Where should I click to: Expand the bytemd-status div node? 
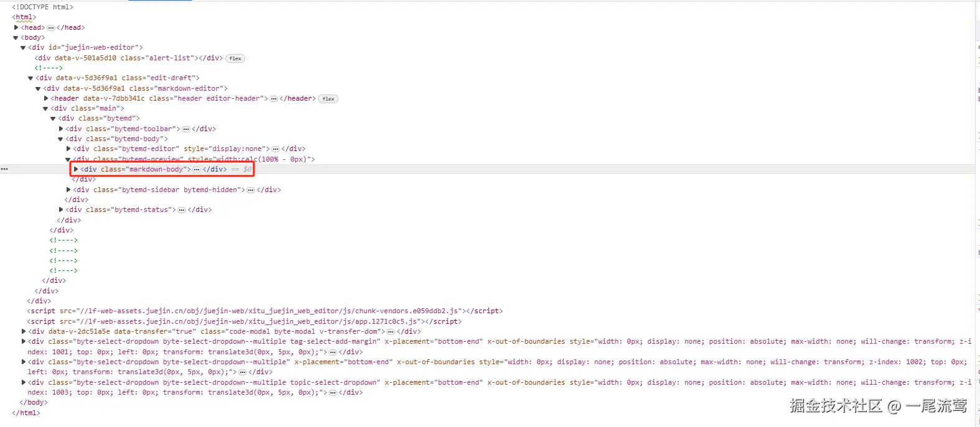tap(60, 209)
